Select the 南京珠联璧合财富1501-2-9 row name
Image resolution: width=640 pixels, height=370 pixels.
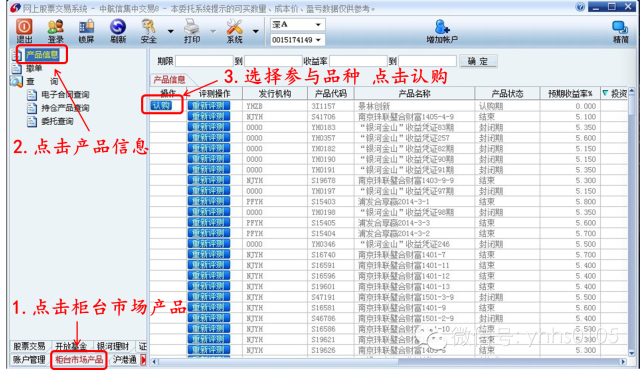(x=406, y=318)
